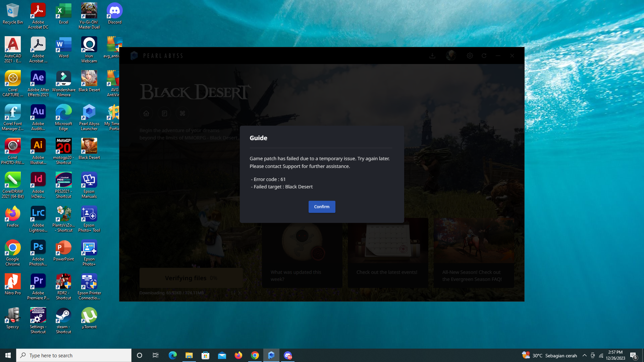Confirm the error code 61 dialog
644x362 pixels.
[x=321, y=206]
